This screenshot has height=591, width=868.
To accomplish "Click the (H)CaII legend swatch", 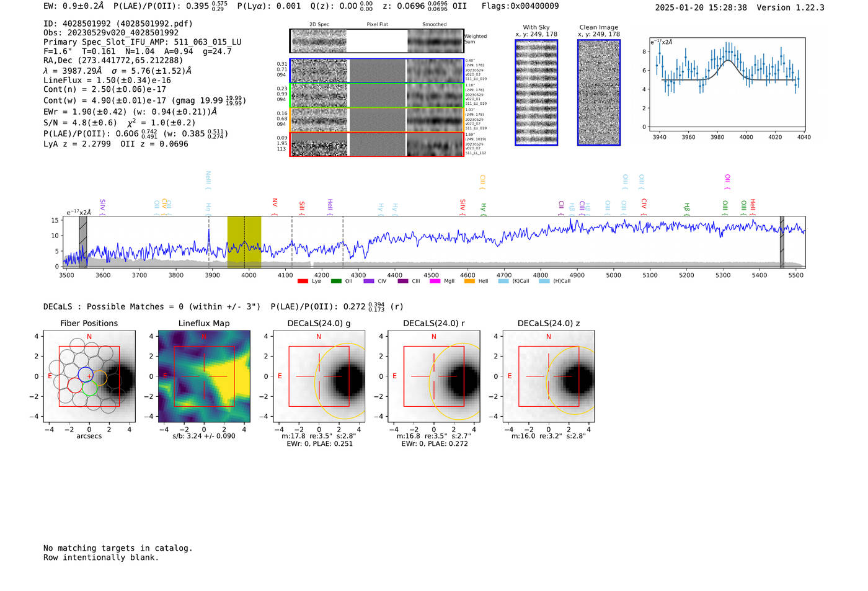I will (544, 281).
